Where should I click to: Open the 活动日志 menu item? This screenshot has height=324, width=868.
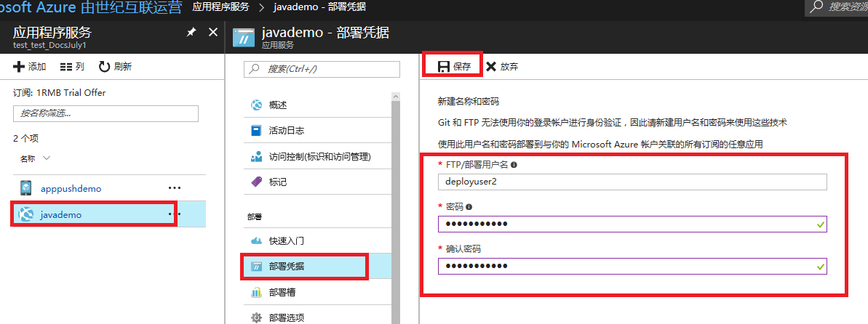tap(316, 131)
